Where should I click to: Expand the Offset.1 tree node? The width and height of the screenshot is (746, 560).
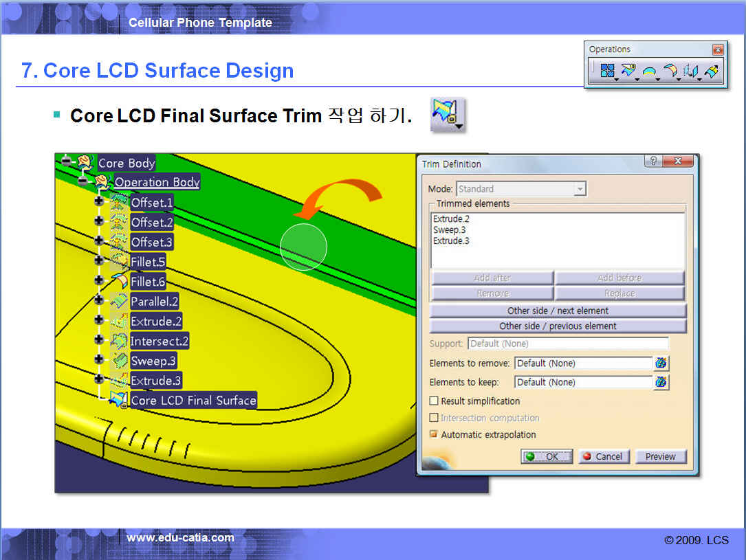click(99, 202)
